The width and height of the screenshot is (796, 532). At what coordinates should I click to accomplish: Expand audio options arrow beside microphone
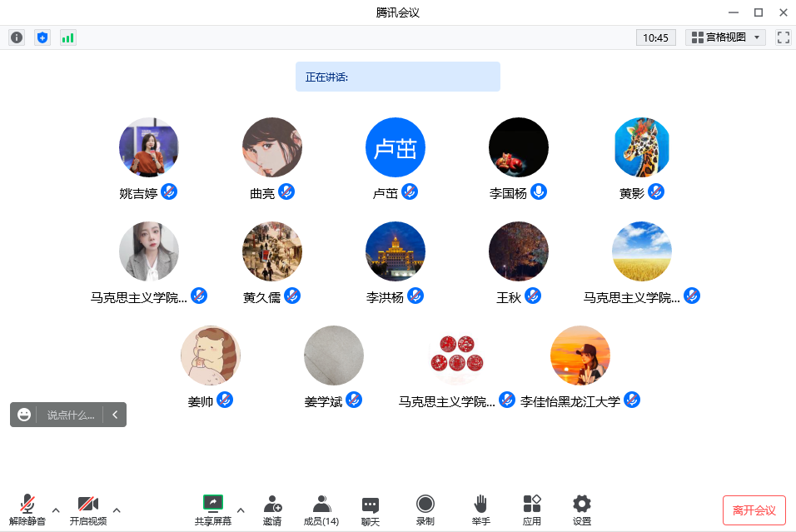pos(56,510)
